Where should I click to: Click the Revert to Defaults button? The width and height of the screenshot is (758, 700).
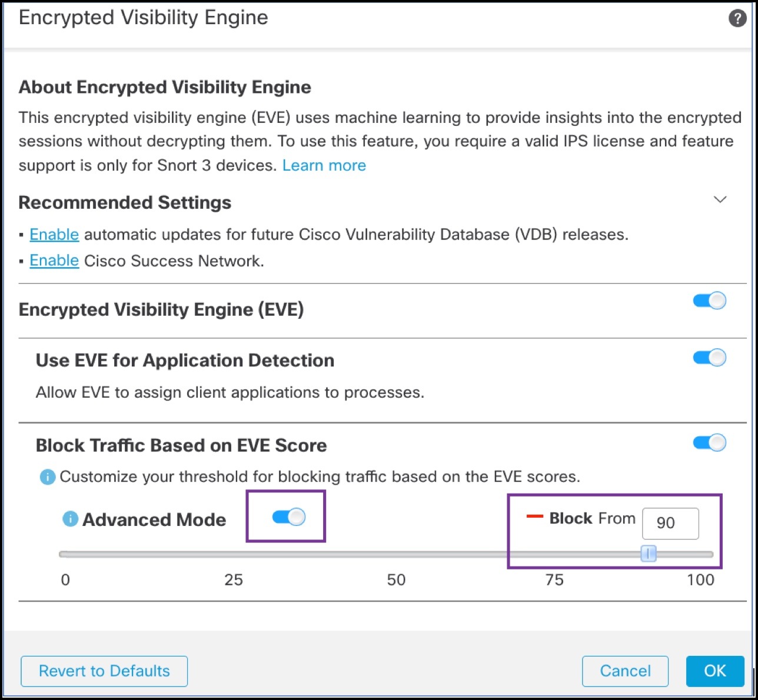pos(104,671)
